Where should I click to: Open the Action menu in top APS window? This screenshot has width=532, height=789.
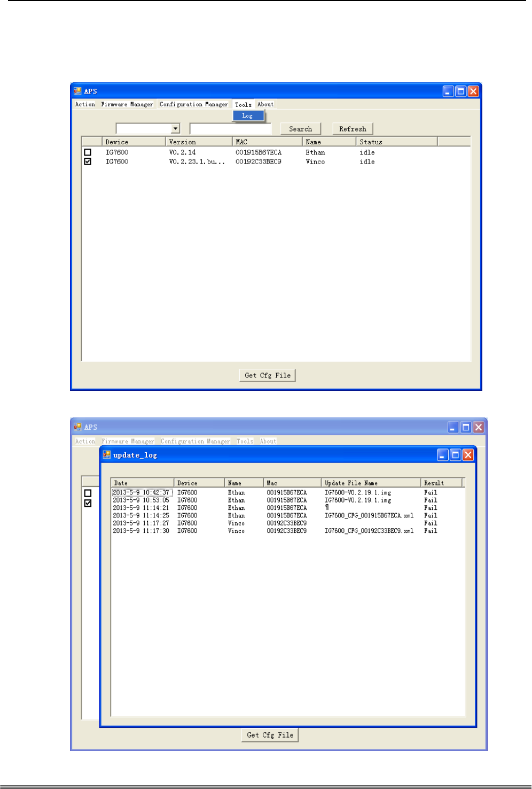point(85,104)
